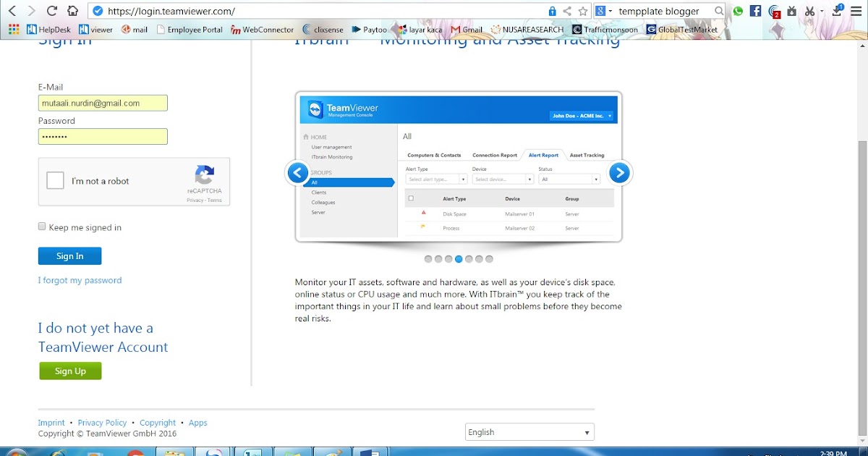Open the clixsense bookmark
The image size is (868, 456).
coord(323,30)
